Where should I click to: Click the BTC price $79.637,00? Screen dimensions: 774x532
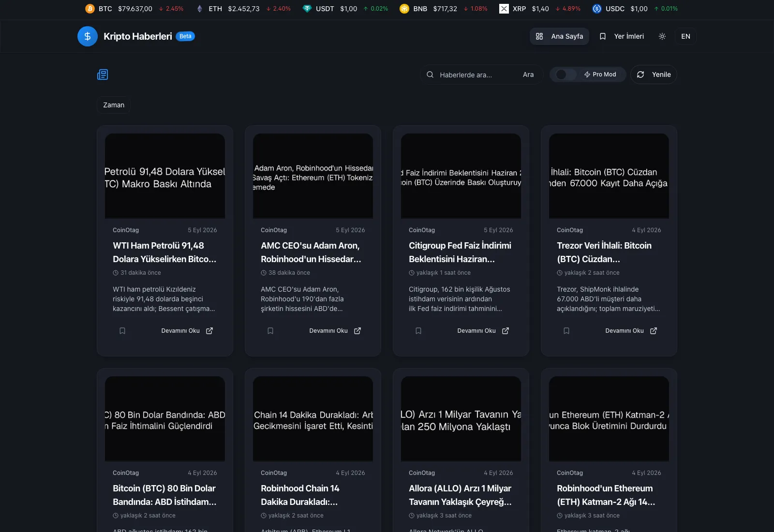coord(135,9)
